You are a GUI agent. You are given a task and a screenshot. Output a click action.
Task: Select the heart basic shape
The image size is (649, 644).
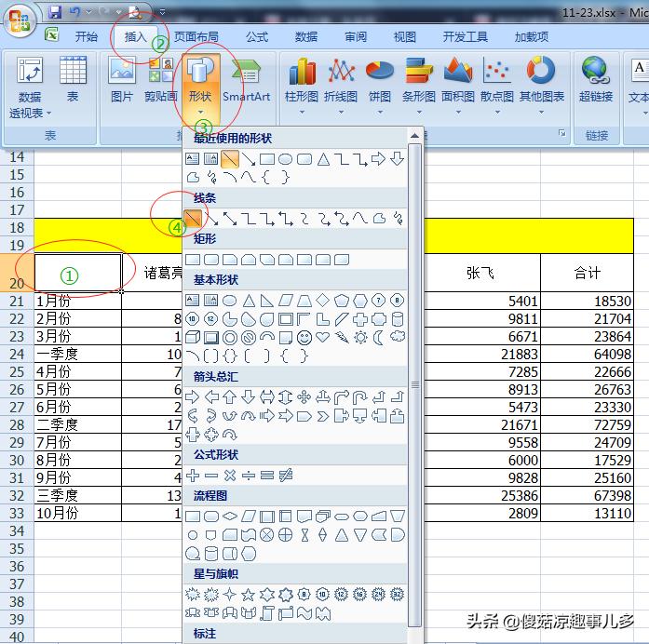tap(323, 337)
